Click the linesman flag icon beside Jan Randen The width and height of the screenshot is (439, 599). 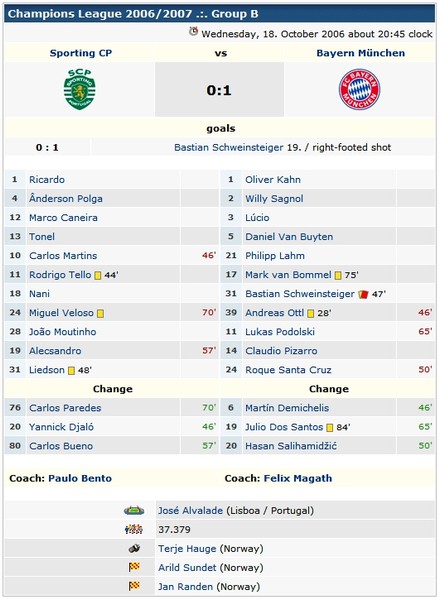click(134, 586)
